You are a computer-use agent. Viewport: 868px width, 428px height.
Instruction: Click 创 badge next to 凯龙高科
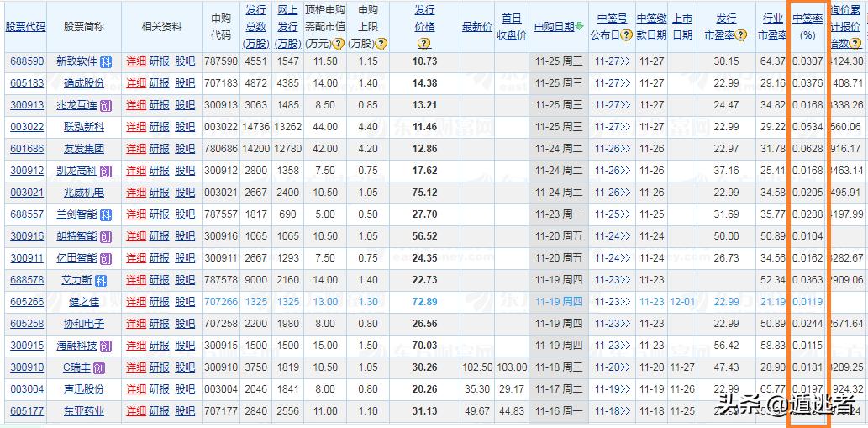click(106, 172)
